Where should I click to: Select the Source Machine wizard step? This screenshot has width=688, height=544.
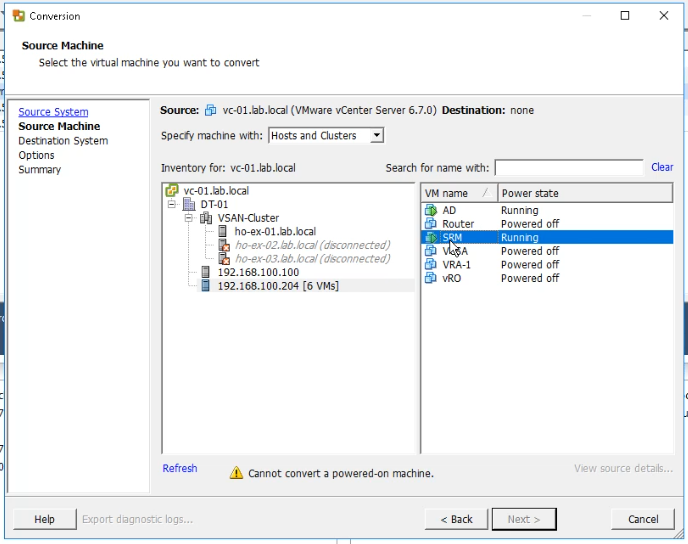click(x=59, y=126)
